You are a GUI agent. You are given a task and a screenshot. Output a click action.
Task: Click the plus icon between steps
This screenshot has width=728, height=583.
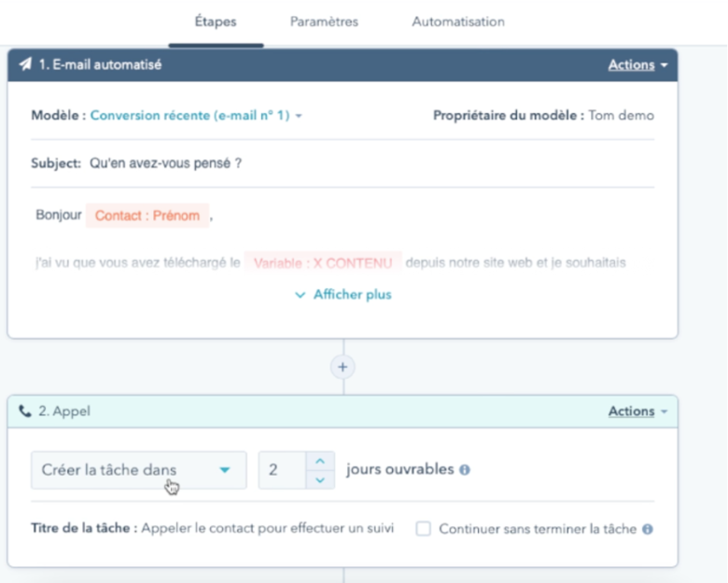[x=343, y=368]
